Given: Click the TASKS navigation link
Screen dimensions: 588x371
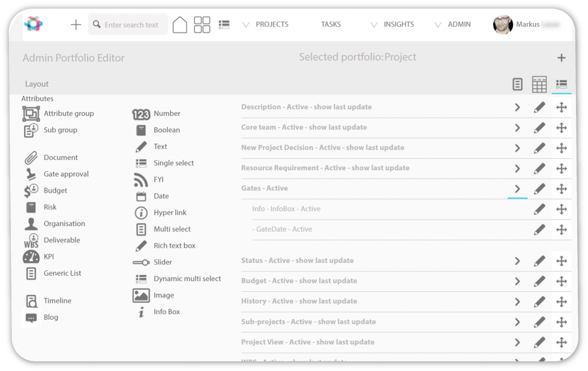Looking at the screenshot, I should [330, 25].
